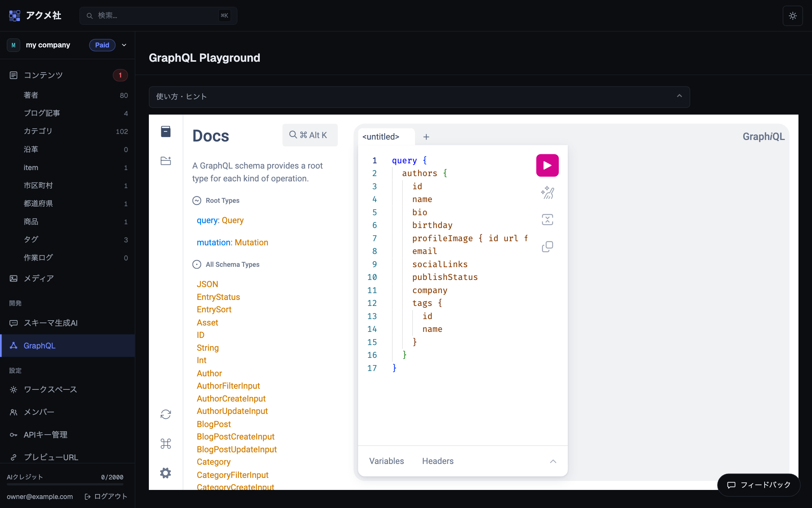Viewport: 812px width, 508px height.
Task: Select the GraphQL sidebar item
Action: [x=68, y=345]
